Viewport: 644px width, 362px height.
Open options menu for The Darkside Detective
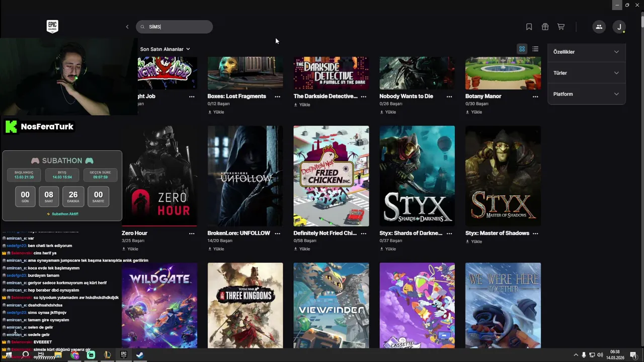click(363, 97)
